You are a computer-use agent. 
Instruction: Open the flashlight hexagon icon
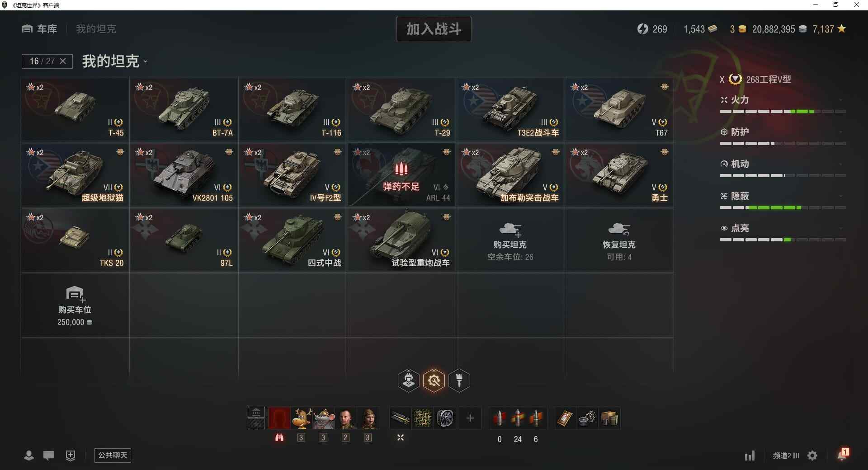[459, 381]
